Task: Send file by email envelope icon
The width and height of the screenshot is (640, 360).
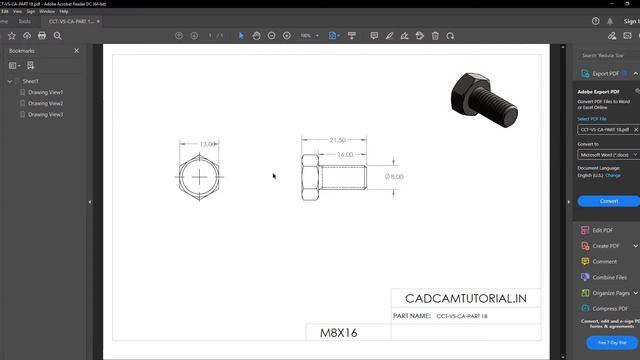Action: click(x=627, y=36)
